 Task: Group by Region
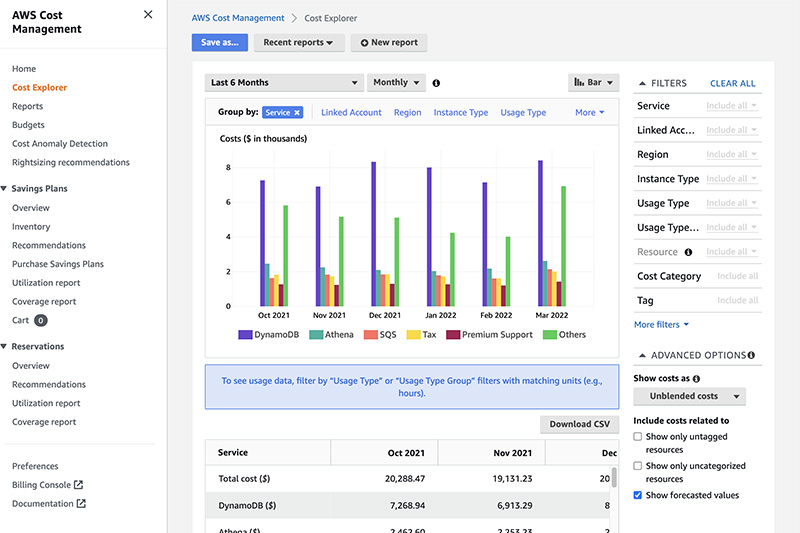(x=408, y=113)
